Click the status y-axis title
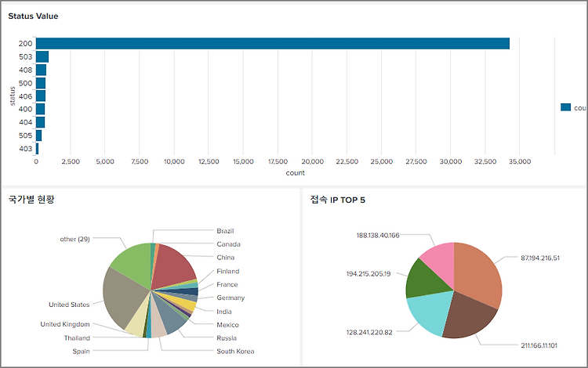This screenshot has width=588, height=368. click(x=13, y=96)
